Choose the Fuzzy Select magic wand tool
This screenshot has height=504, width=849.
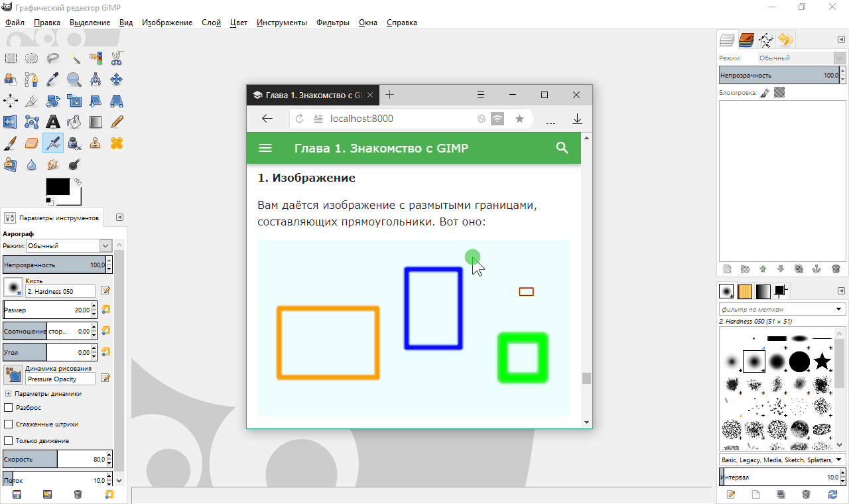(74, 58)
